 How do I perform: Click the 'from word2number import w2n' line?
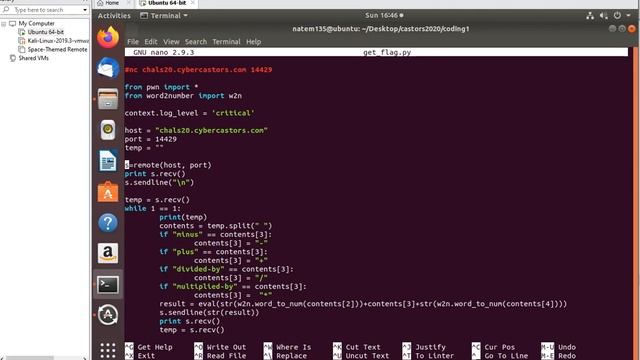click(x=183, y=96)
